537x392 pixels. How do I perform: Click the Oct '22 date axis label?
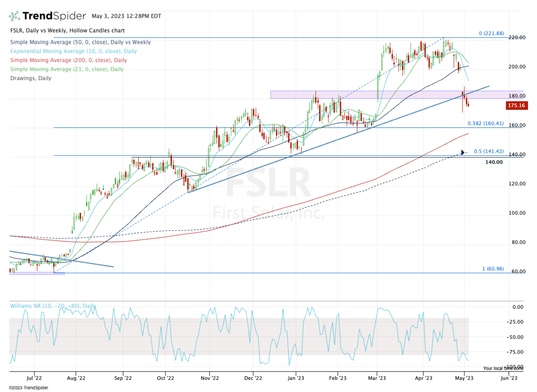[165, 378]
